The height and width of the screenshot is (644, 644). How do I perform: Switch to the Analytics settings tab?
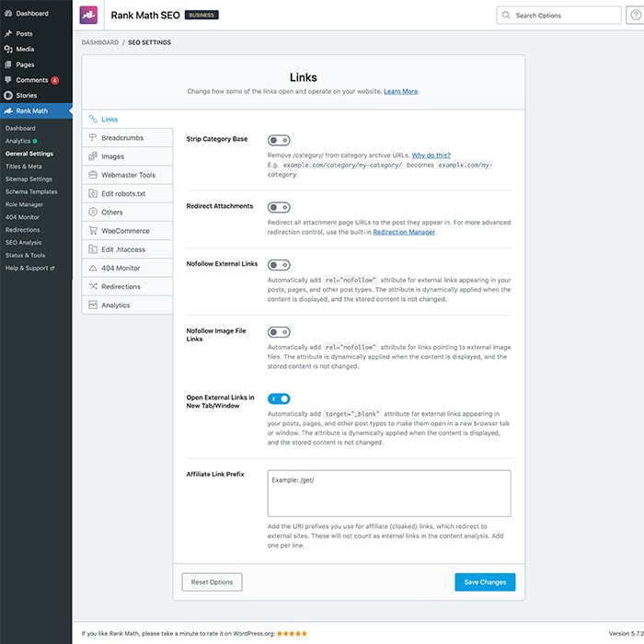point(127,305)
